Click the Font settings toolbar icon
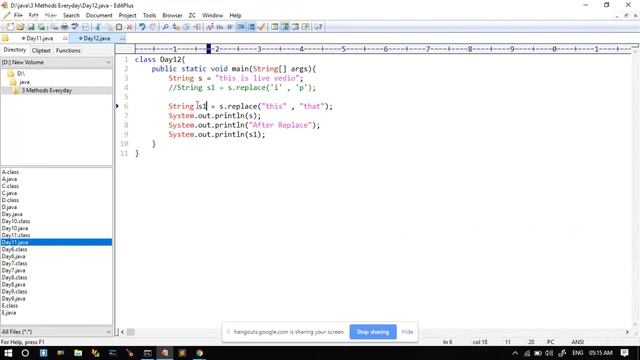The image size is (640, 360). [x=210, y=27]
